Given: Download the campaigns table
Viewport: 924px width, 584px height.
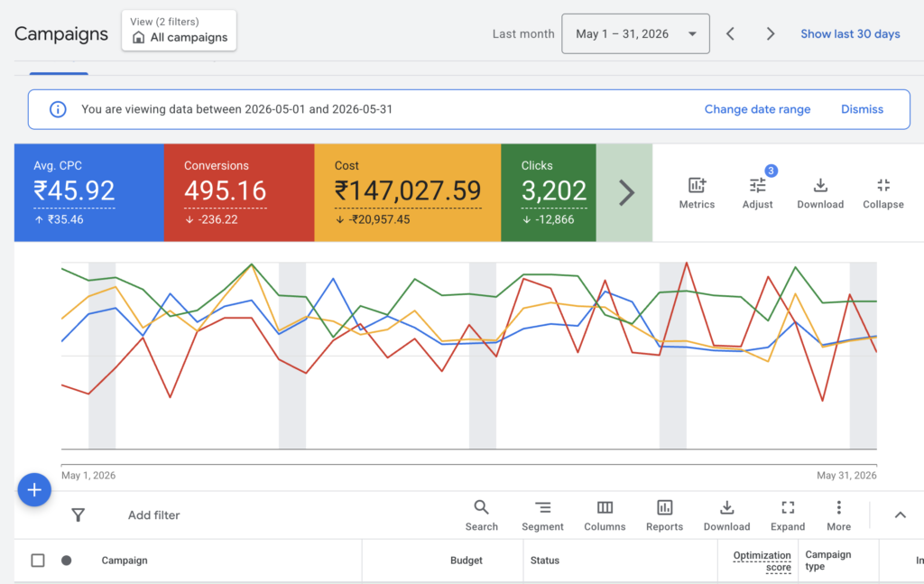Looking at the screenshot, I should (x=726, y=515).
